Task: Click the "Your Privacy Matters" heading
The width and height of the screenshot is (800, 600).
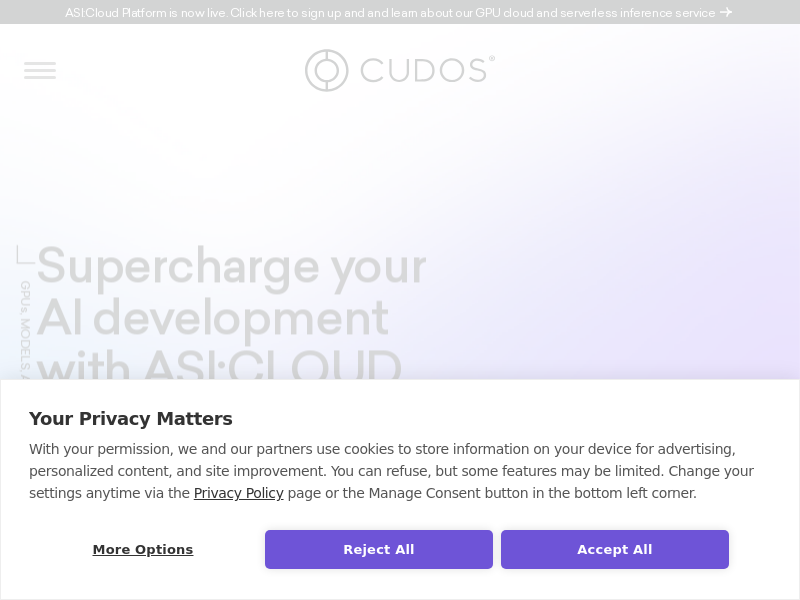Action: (x=131, y=419)
